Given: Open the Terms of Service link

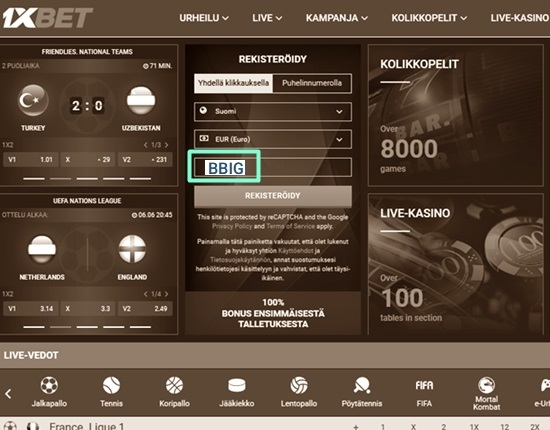Looking at the screenshot, I should click(290, 226).
